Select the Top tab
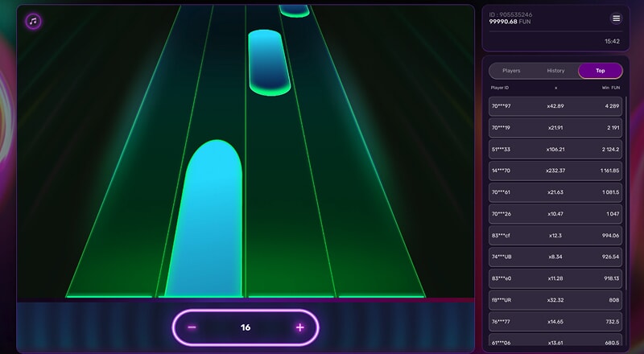644x354 pixels. pos(600,71)
